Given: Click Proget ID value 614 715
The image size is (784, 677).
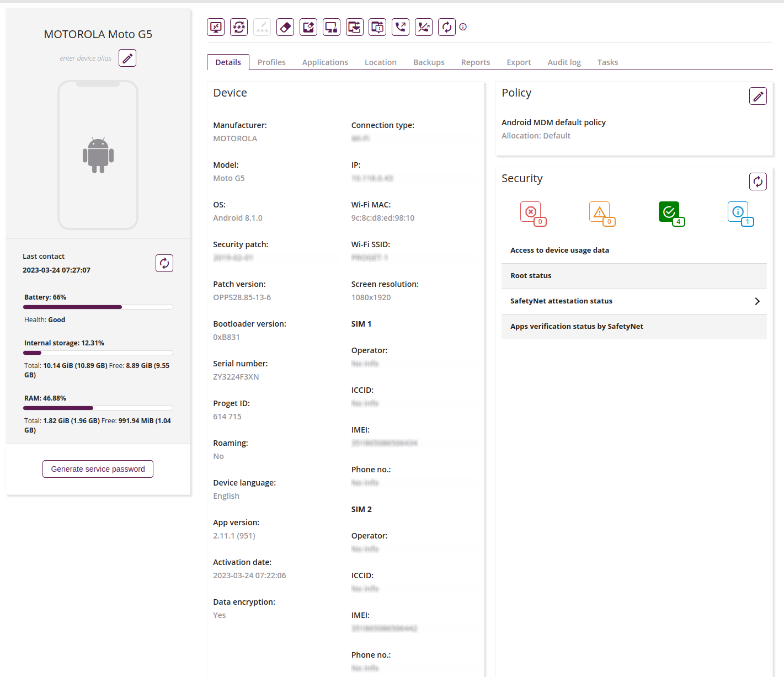Looking at the screenshot, I should click(227, 417).
